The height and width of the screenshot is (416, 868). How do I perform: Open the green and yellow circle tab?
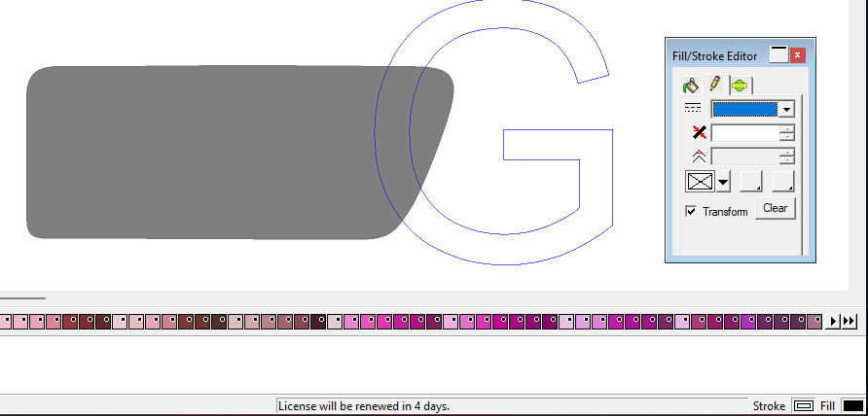741,86
